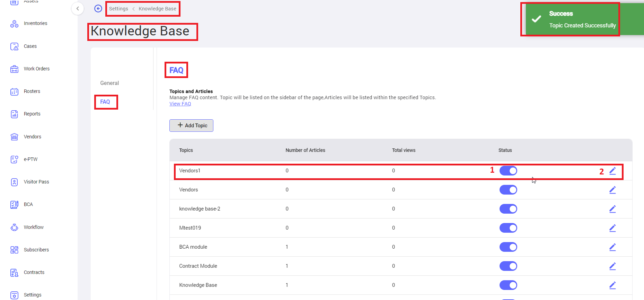Image resolution: width=644 pixels, height=300 pixels.
Task: Edit the BCA module pencil icon
Action: point(612,247)
